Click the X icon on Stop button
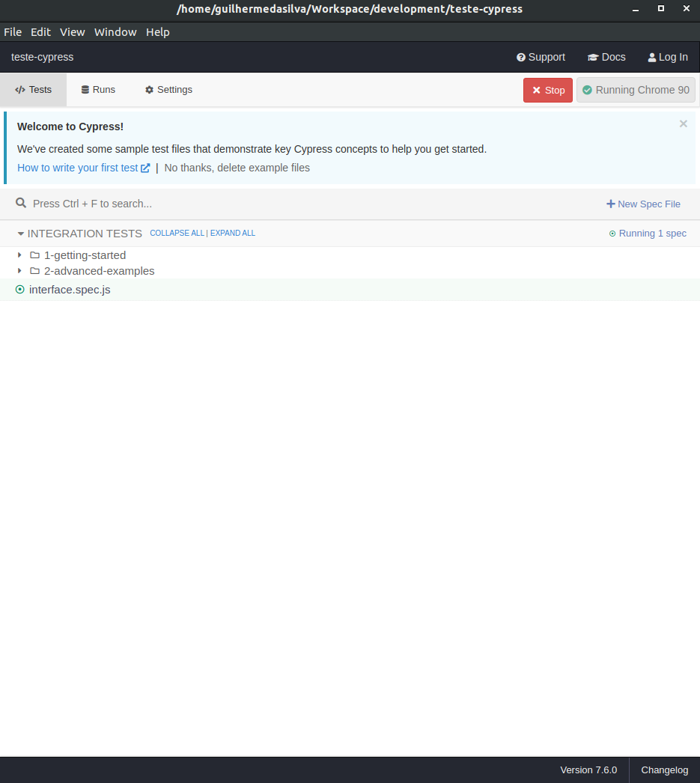The width and height of the screenshot is (700, 783). [x=536, y=91]
